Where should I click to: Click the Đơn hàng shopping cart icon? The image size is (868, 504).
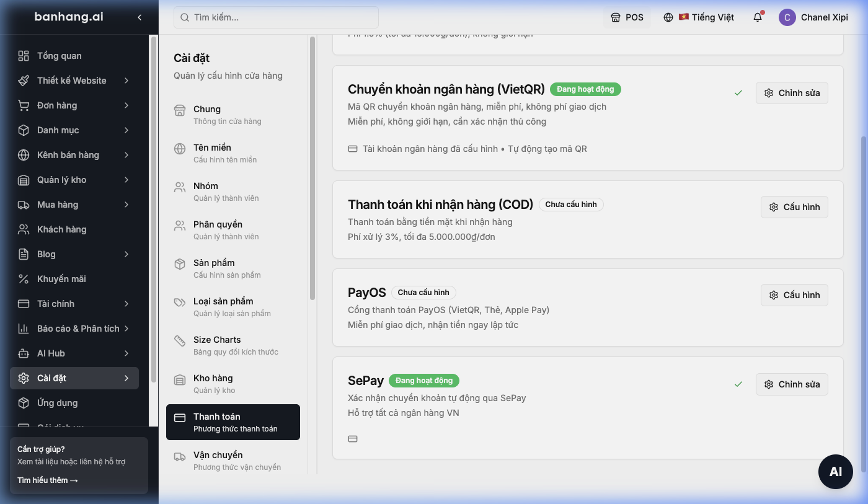(x=24, y=105)
